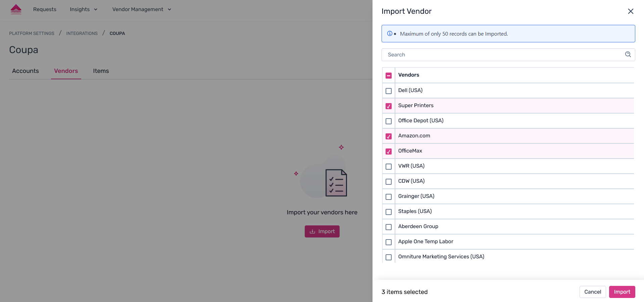Check the Office Depot (USA) checkbox
644x302 pixels.
coord(389,121)
